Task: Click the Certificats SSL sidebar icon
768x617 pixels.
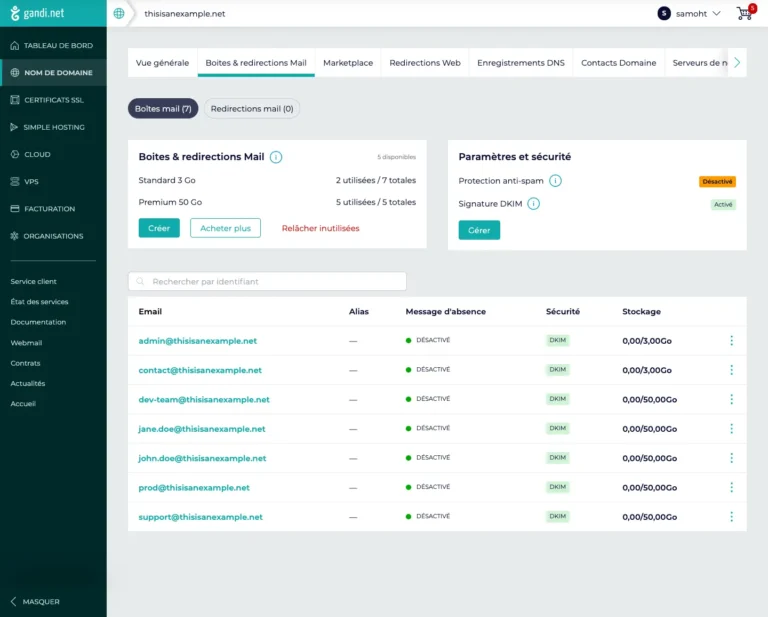Action: [15, 100]
